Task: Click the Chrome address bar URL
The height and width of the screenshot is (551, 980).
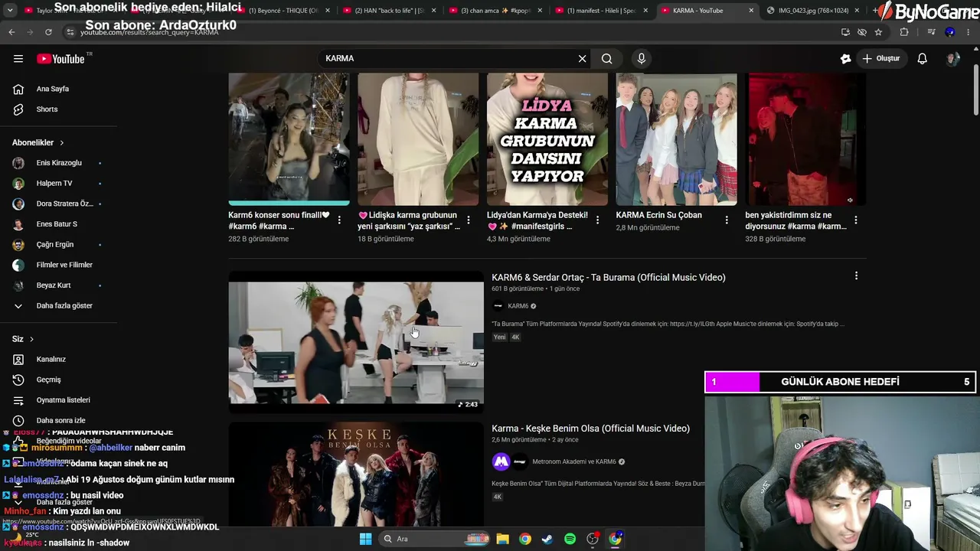Action: pos(149,33)
